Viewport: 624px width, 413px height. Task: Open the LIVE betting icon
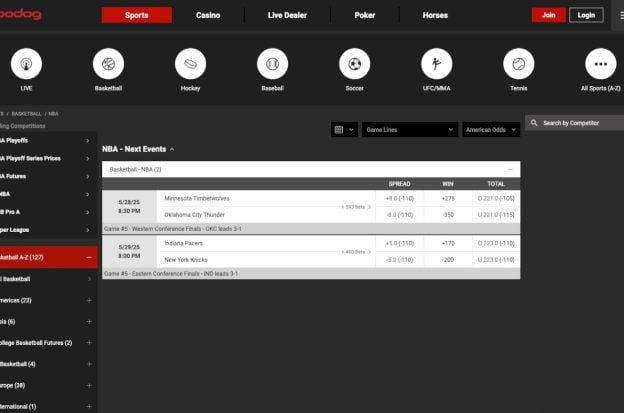coord(26,65)
